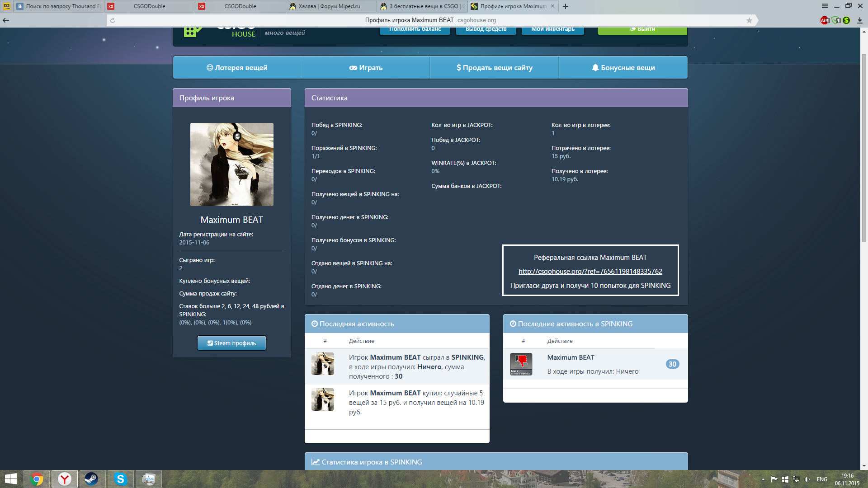Open Steam from the taskbar
The image size is (868, 488).
point(91,479)
